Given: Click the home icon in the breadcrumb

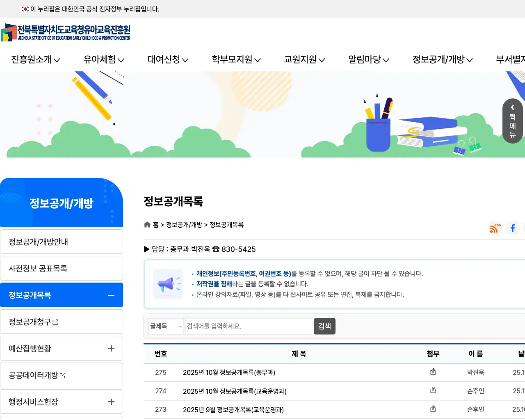Looking at the screenshot, I should tap(147, 224).
